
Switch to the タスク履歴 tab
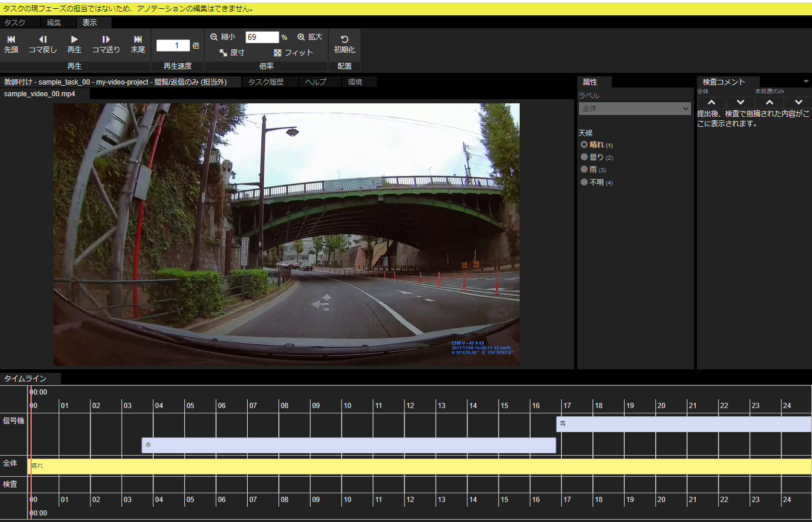tap(266, 82)
